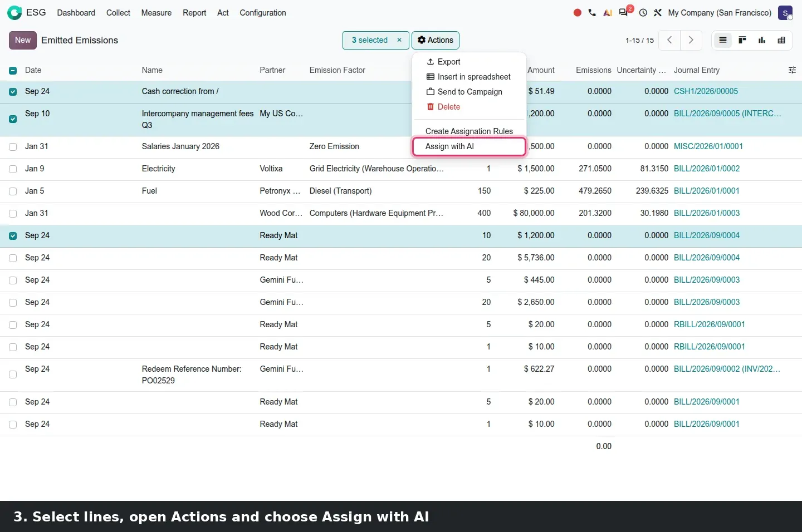
Task: Click the New button
Action: pyautogui.click(x=23, y=40)
